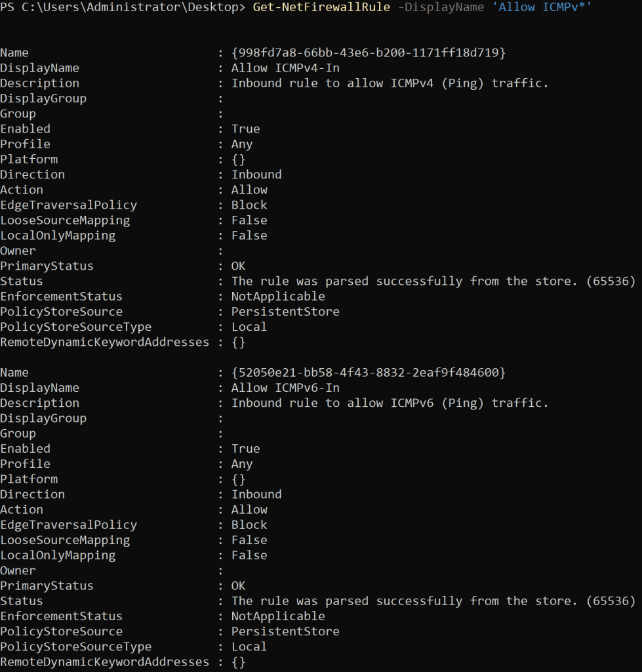This screenshot has width=642, height=672.
Task: Click the Get-NetFirewallRule command text
Action: pos(321,7)
